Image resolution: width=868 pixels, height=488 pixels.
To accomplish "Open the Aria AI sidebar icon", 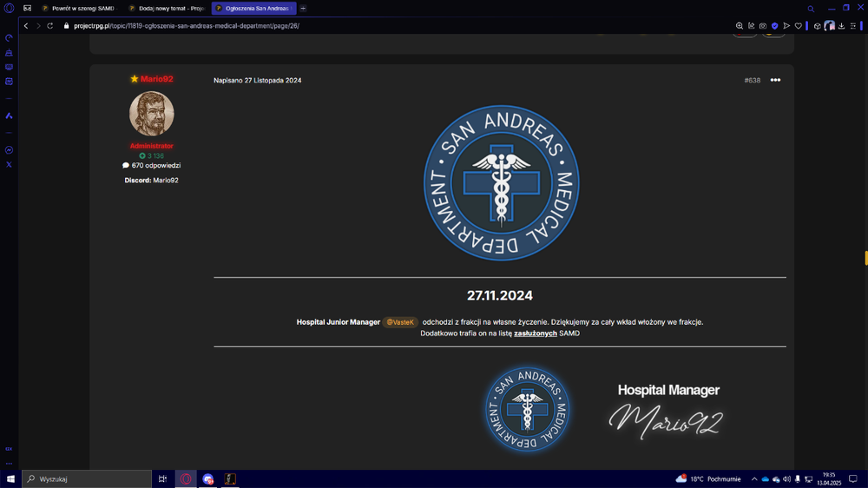I will click(9, 115).
